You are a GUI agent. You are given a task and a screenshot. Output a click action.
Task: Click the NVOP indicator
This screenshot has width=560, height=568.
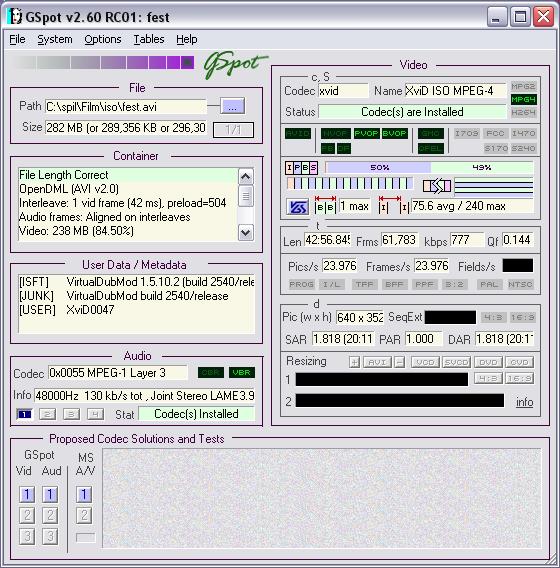click(x=336, y=133)
